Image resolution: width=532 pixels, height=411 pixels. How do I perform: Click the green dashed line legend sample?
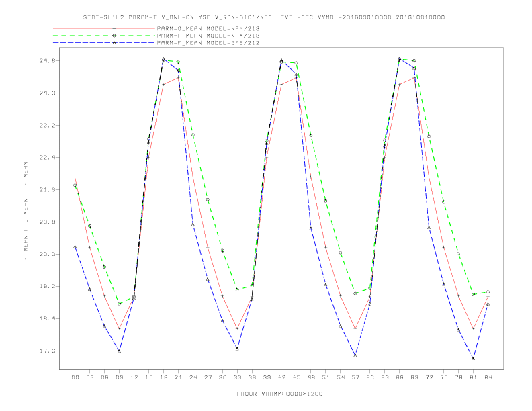[x=104, y=36]
